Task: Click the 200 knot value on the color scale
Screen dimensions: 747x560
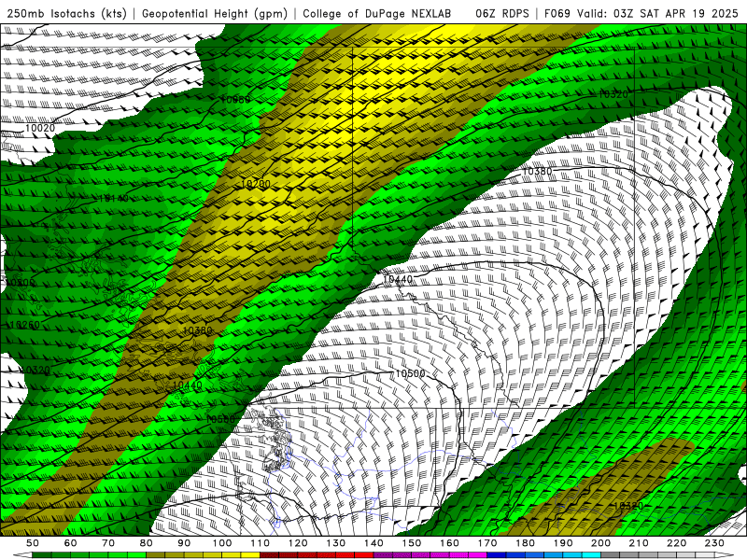Action: [x=600, y=543]
